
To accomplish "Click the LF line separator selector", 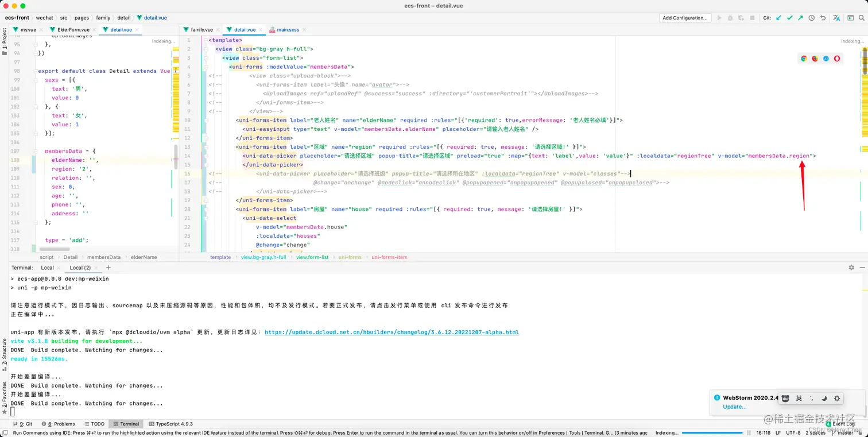I will [x=778, y=432].
